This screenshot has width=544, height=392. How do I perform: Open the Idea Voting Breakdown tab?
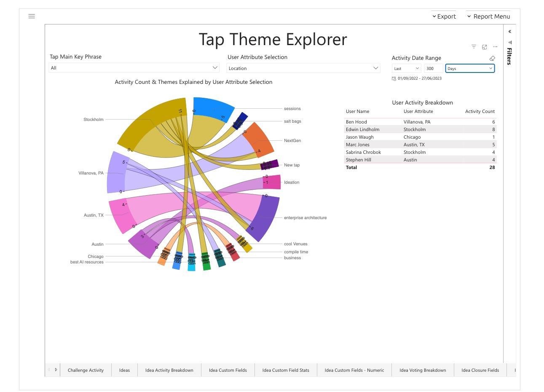[423, 370]
